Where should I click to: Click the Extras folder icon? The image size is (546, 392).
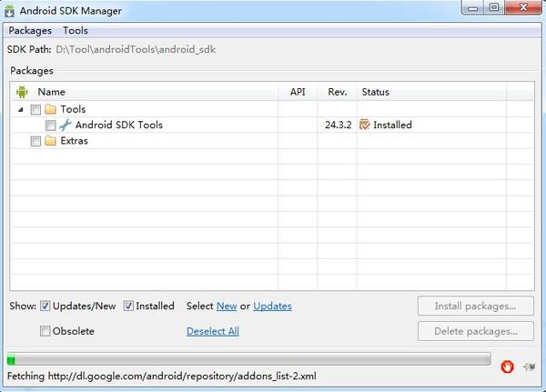pyautogui.click(x=50, y=141)
